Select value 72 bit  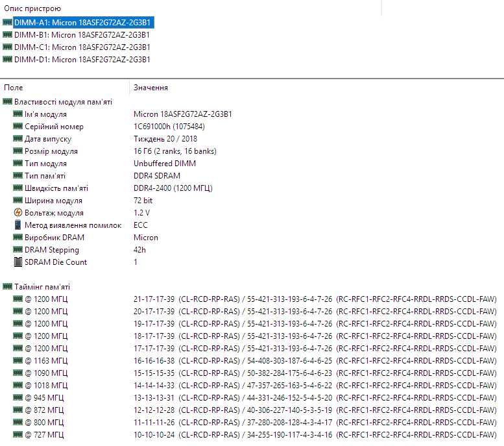tap(143, 201)
